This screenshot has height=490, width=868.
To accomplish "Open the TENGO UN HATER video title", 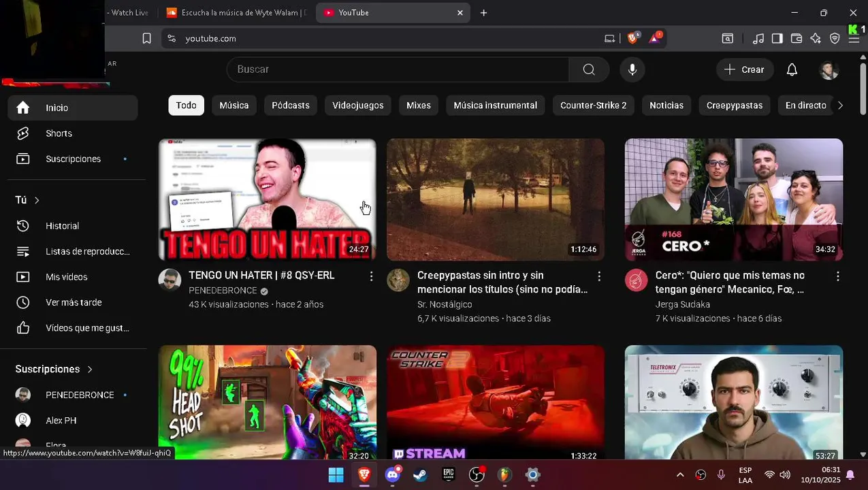I will pos(261,276).
